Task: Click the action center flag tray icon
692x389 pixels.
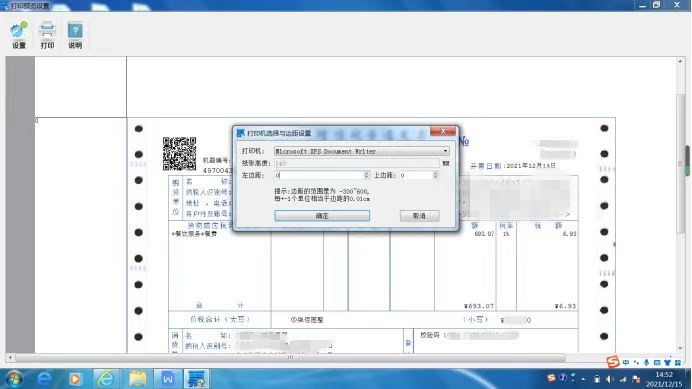Action: (636, 379)
